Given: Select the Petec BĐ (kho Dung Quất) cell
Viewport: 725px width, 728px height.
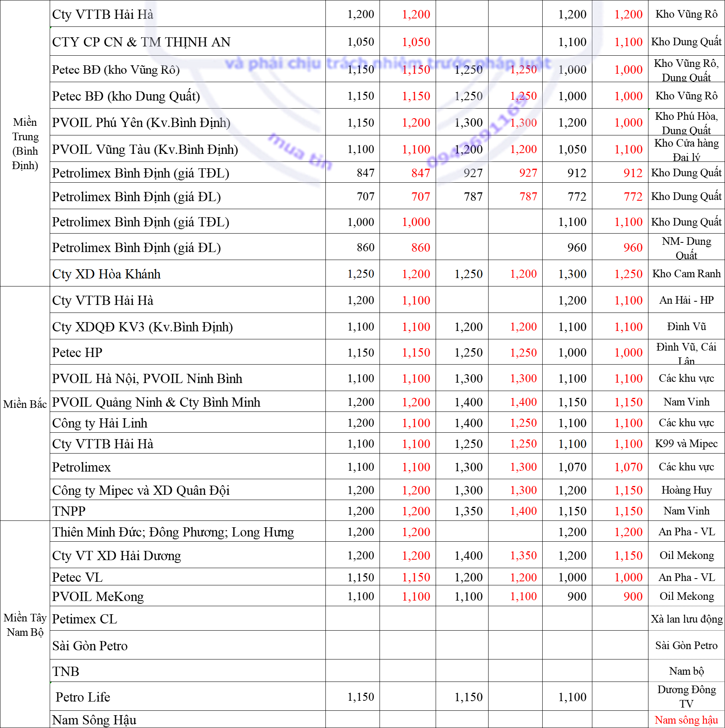Looking at the screenshot, I should click(188, 96).
